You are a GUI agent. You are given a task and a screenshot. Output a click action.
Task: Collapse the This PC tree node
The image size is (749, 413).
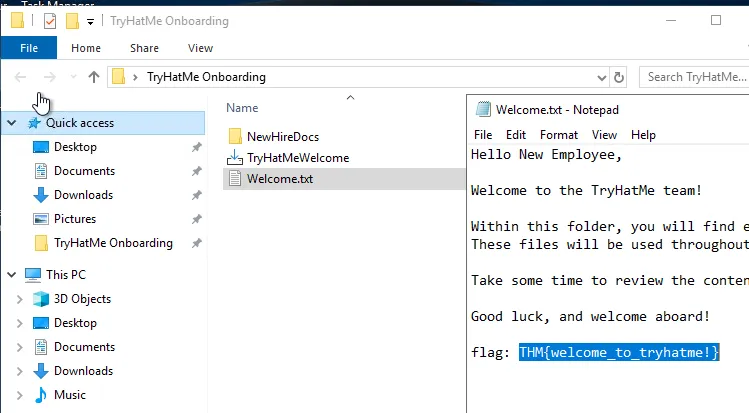click(12, 275)
